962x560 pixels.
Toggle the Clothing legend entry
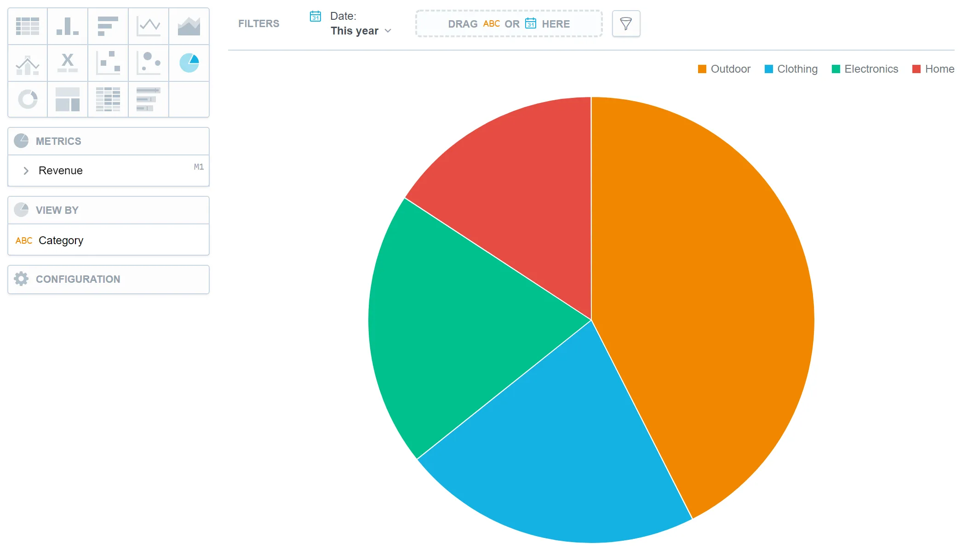(790, 69)
